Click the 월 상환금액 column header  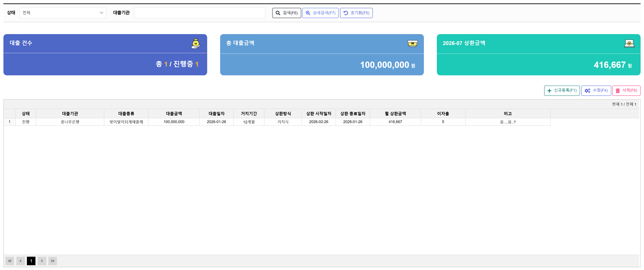tap(395, 114)
